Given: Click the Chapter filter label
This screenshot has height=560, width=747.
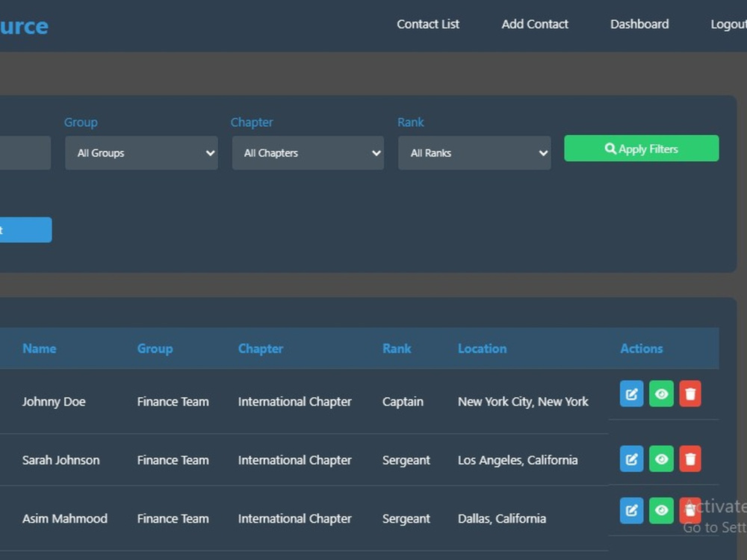Looking at the screenshot, I should point(252,122).
